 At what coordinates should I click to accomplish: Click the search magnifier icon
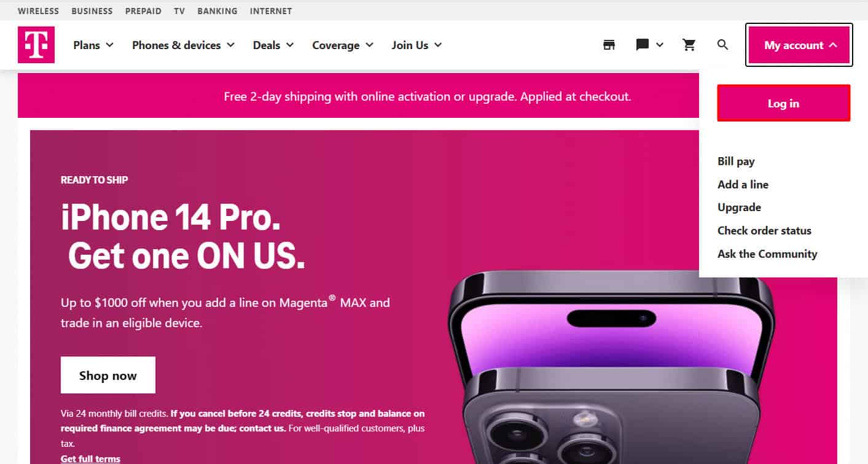(723, 45)
